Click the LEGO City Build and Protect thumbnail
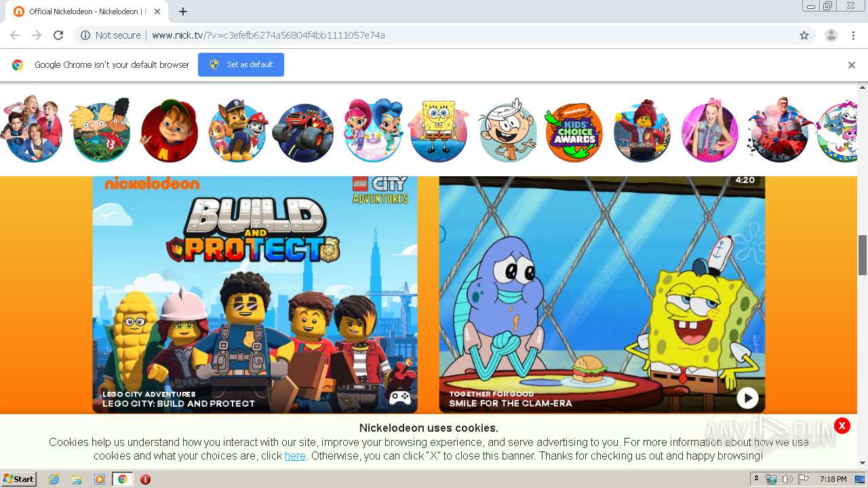The image size is (868, 488). pyautogui.click(x=255, y=294)
